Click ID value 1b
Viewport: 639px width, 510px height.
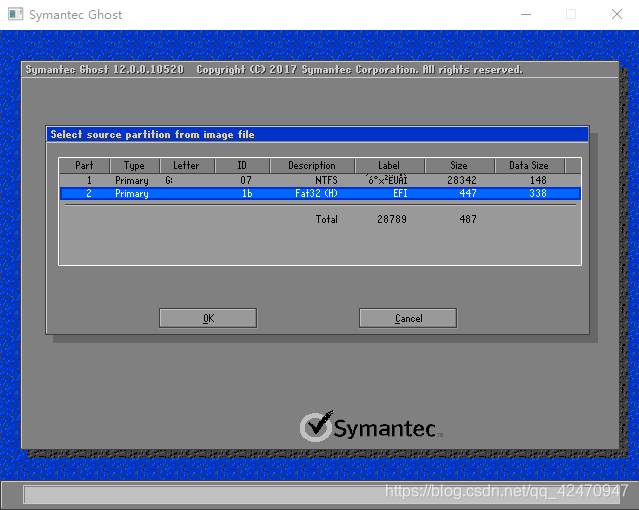(x=247, y=193)
